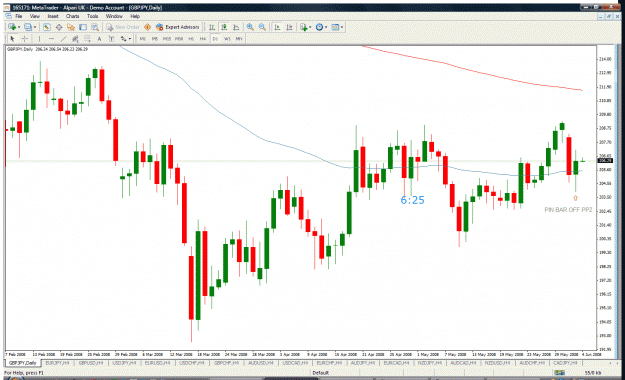Viewport: 625px width, 380px height.
Task: Open a new chart from the toolbar icon
Action: coord(12,27)
